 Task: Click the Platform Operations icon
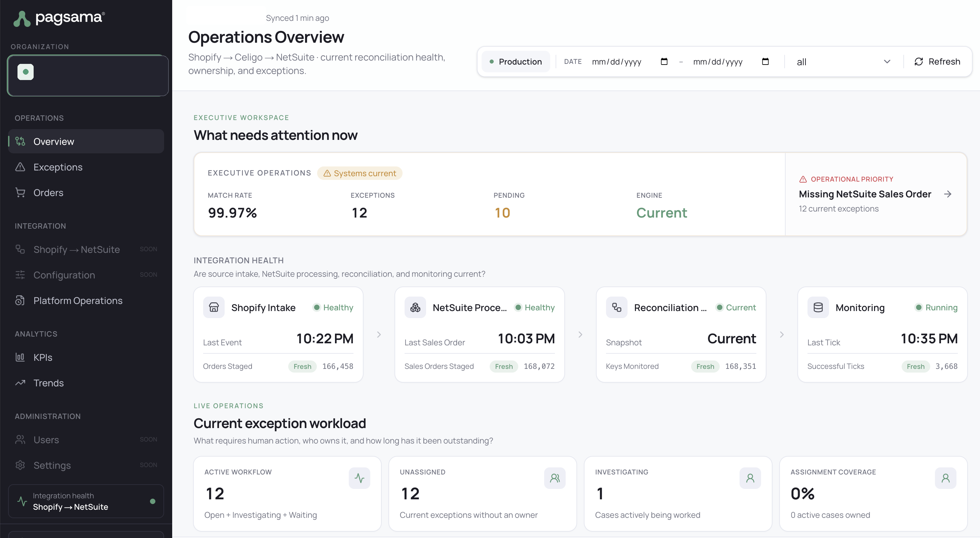(20, 300)
